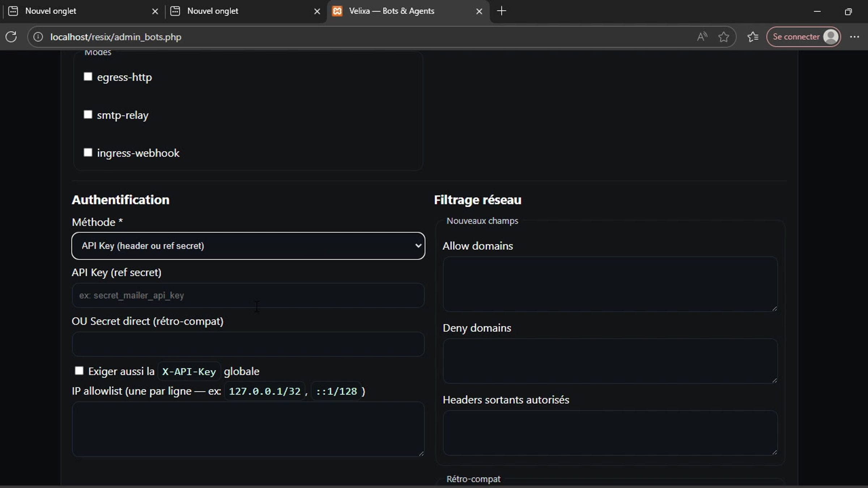This screenshot has height=488, width=868.
Task: Enable Exiger aussi la X-API-Key globale
Action: pyautogui.click(x=79, y=371)
